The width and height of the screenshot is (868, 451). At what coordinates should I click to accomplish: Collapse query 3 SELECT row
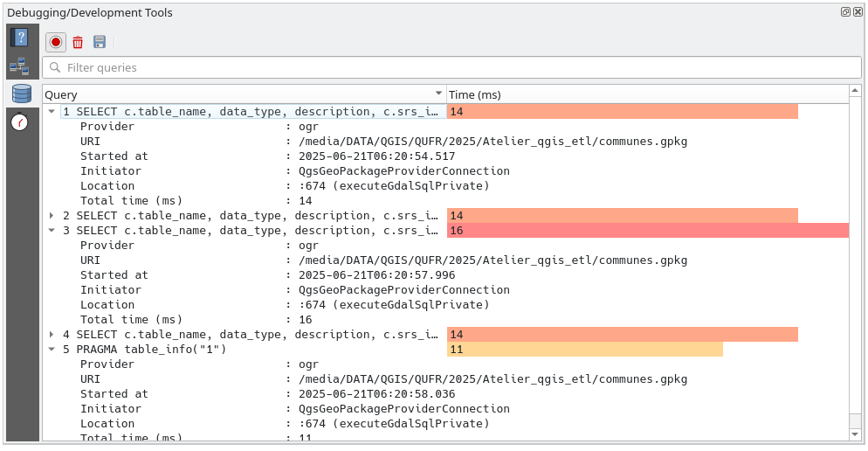pyautogui.click(x=52, y=231)
